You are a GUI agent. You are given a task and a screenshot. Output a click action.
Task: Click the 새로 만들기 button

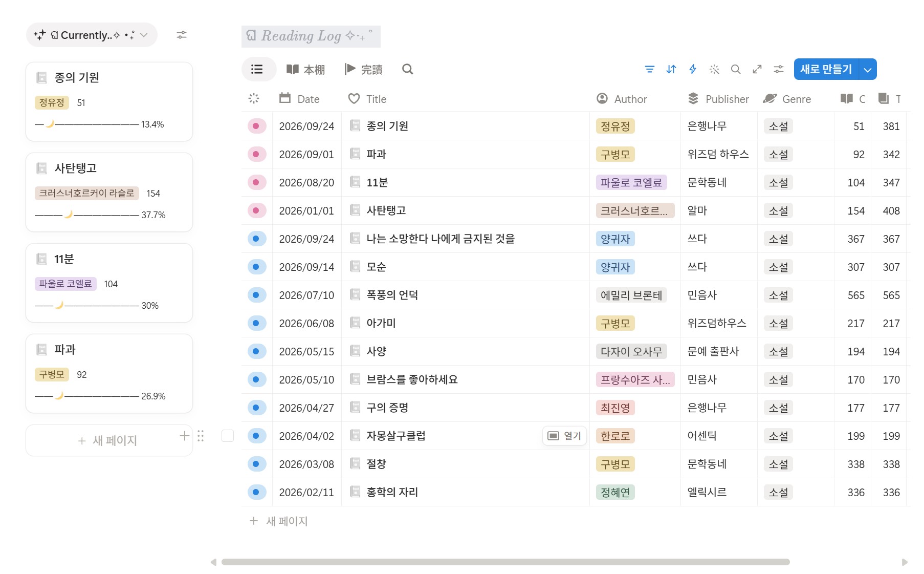[826, 69]
